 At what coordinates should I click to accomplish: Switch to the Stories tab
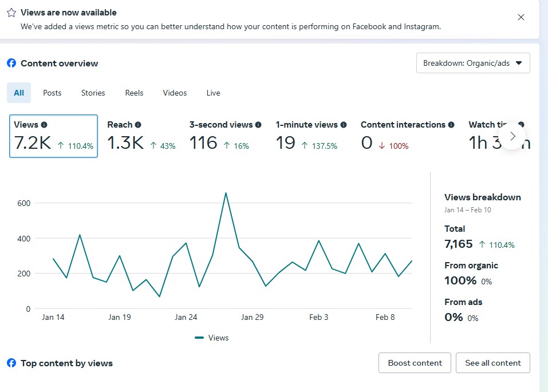pyautogui.click(x=93, y=93)
